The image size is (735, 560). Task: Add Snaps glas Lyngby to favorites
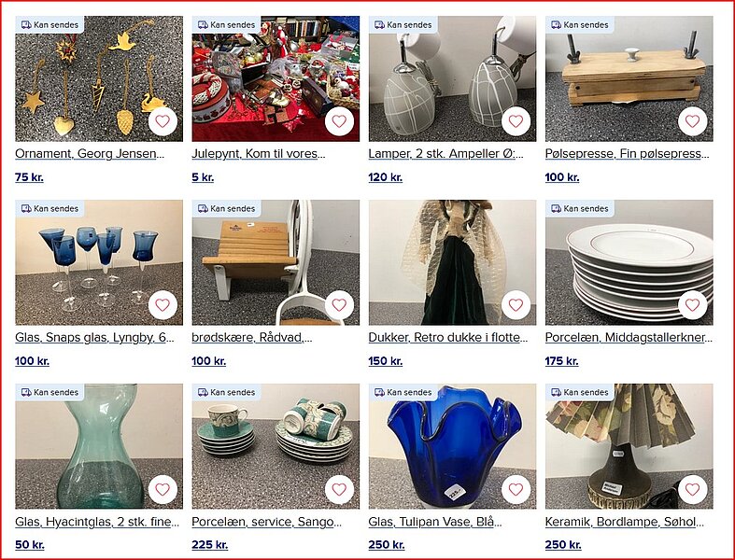coord(163,305)
